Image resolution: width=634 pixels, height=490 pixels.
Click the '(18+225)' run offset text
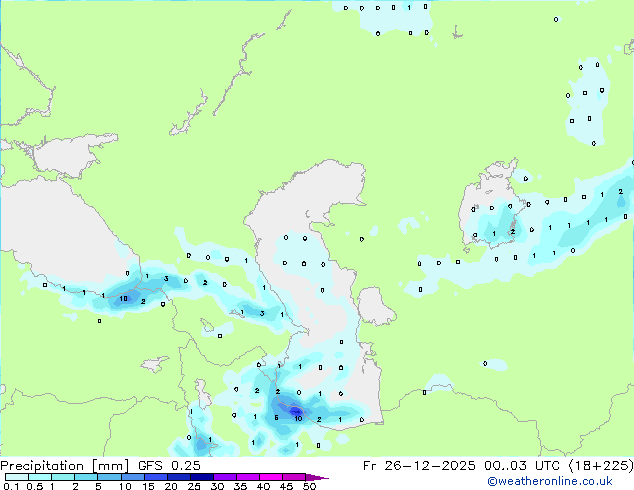point(601,466)
